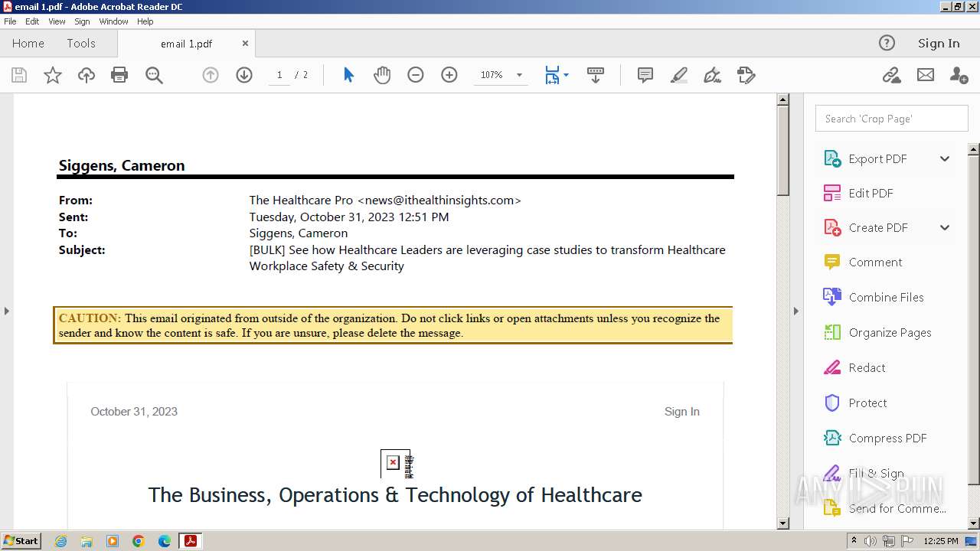Switch to the Home tab
This screenshot has width=980, height=551.
pyautogui.click(x=28, y=44)
